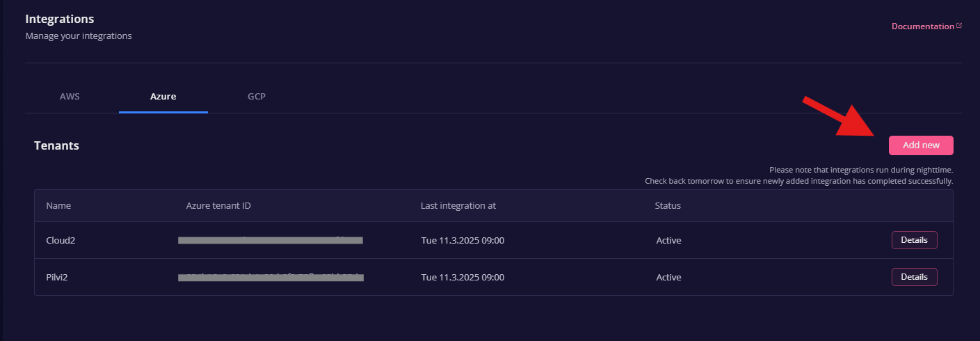Switch to the AWS tab
980x341 pixels.
pyautogui.click(x=70, y=96)
